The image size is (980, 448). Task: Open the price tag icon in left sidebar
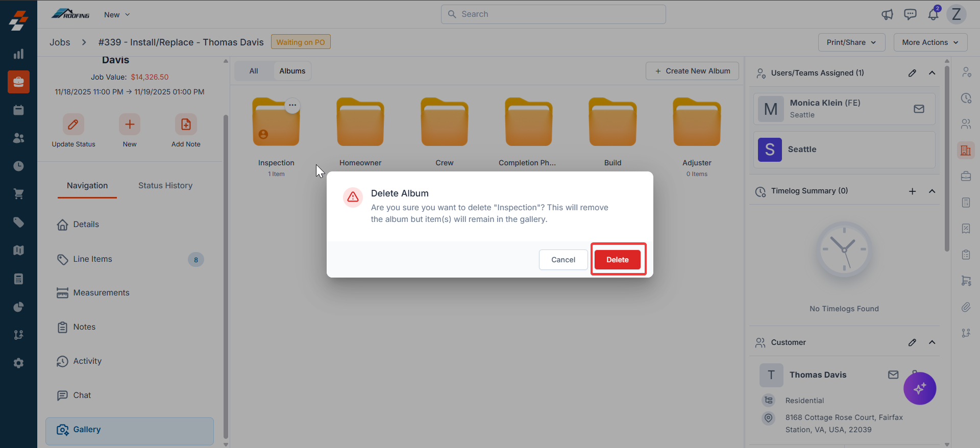pos(18,222)
